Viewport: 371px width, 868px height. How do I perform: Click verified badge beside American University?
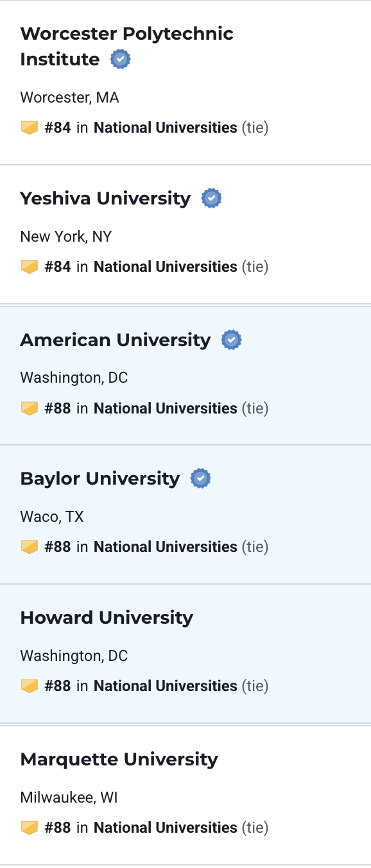tap(232, 340)
